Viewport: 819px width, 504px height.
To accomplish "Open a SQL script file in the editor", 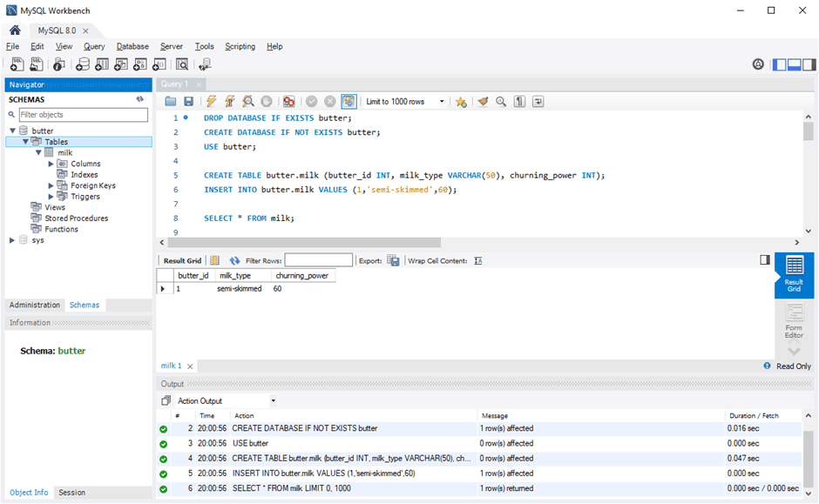I will tap(171, 101).
